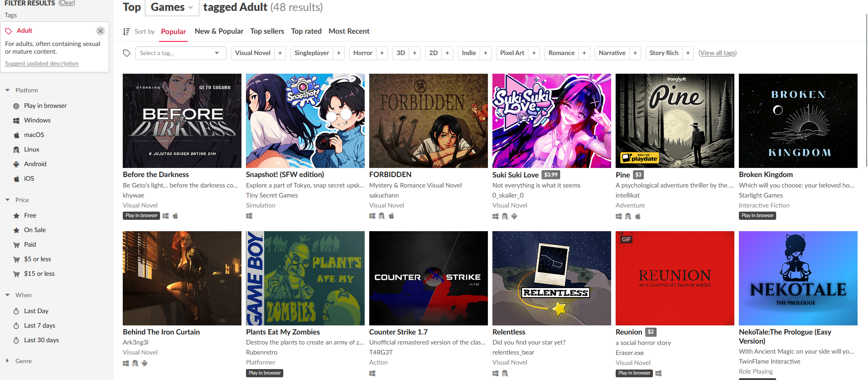Viewport: 868px width, 380px height.
Task: Add Pixel Art tag via plus button
Action: pyautogui.click(x=534, y=53)
